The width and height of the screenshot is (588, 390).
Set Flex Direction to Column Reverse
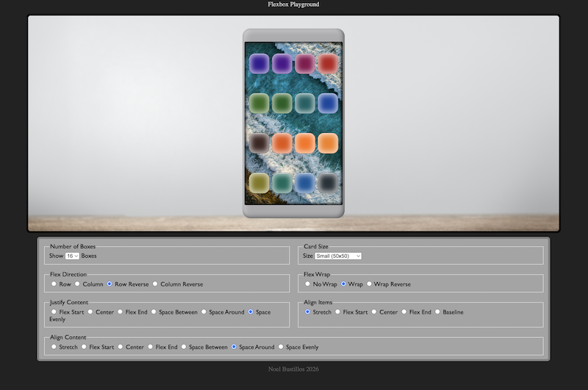coord(155,284)
